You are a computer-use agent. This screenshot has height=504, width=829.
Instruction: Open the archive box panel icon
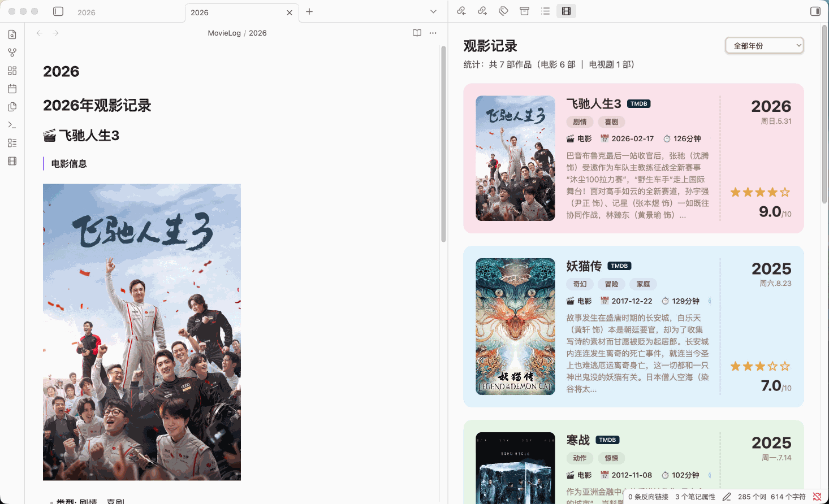[524, 11]
